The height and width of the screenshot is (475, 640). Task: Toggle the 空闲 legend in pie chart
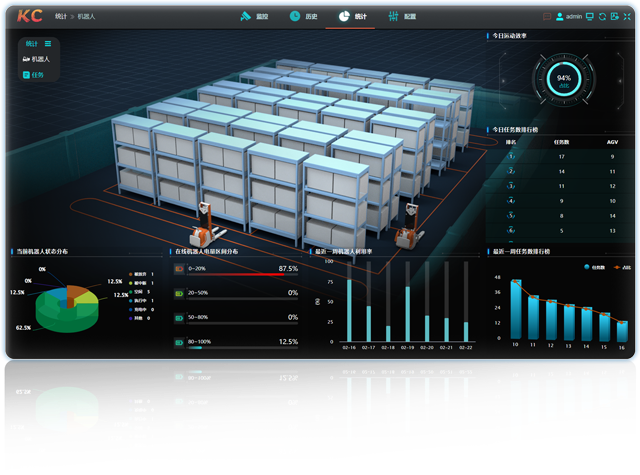137,291
